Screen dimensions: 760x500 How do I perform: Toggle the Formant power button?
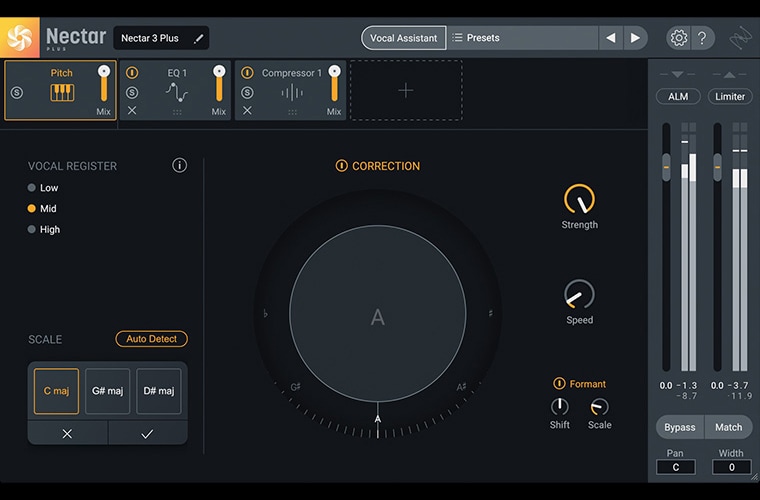559,384
